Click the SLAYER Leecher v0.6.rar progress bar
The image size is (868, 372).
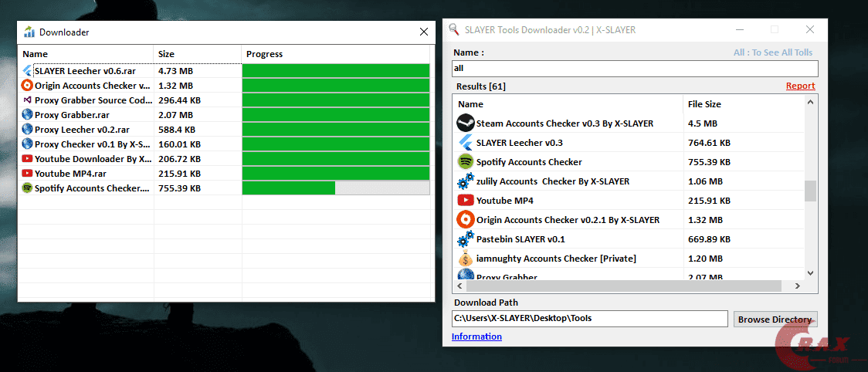pyautogui.click(x=336, y=71)
